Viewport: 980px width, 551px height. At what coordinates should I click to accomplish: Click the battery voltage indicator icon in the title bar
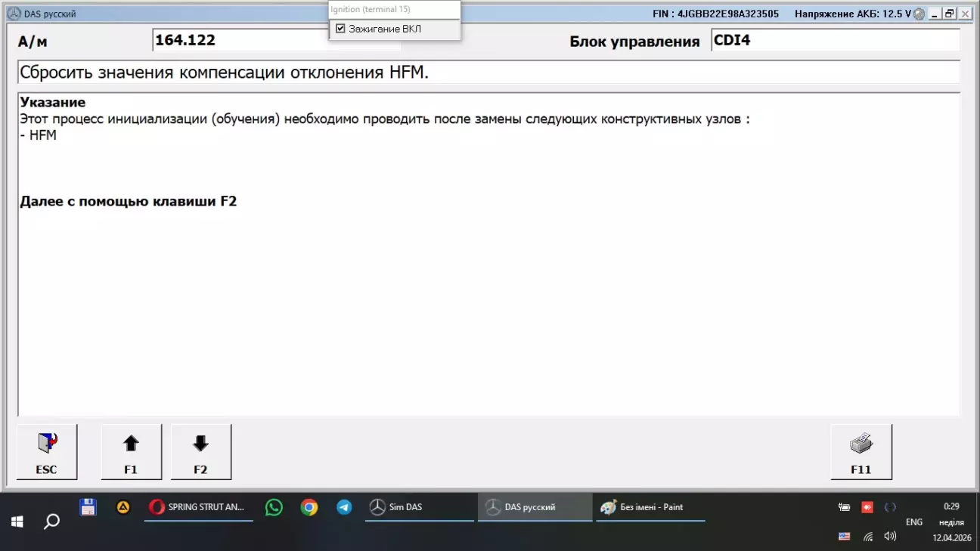coord(919,14)
